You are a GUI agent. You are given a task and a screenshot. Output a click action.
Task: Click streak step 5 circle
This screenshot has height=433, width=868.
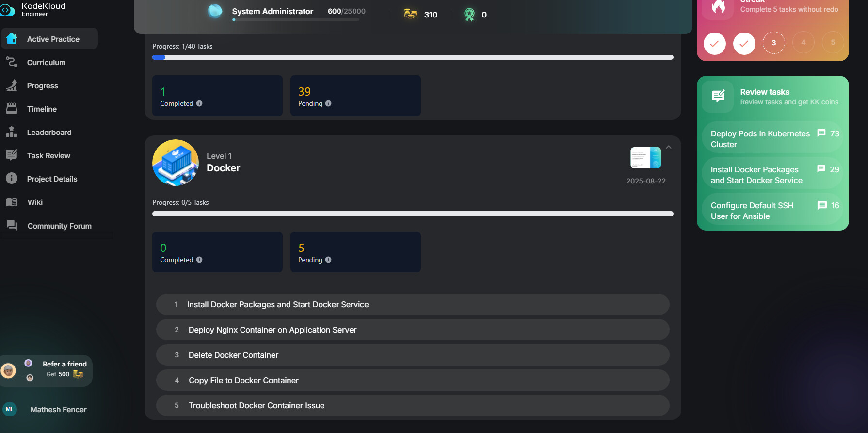click(x=833, y=43)
